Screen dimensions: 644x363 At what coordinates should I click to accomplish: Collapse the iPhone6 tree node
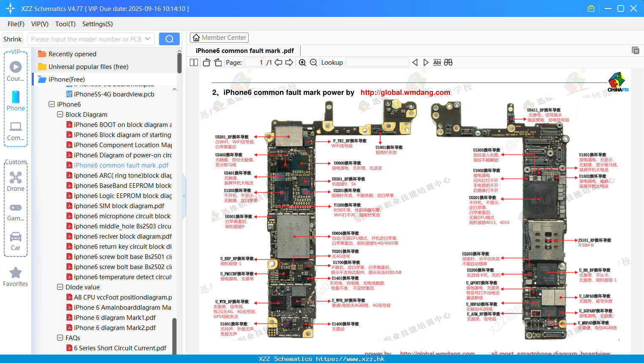[52, 104]
